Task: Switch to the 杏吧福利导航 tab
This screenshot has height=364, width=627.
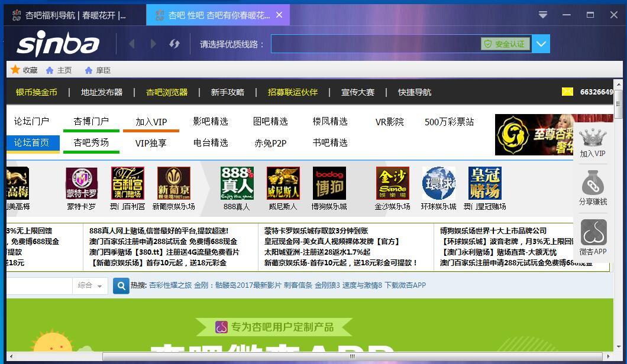Action: pos(75,15)
